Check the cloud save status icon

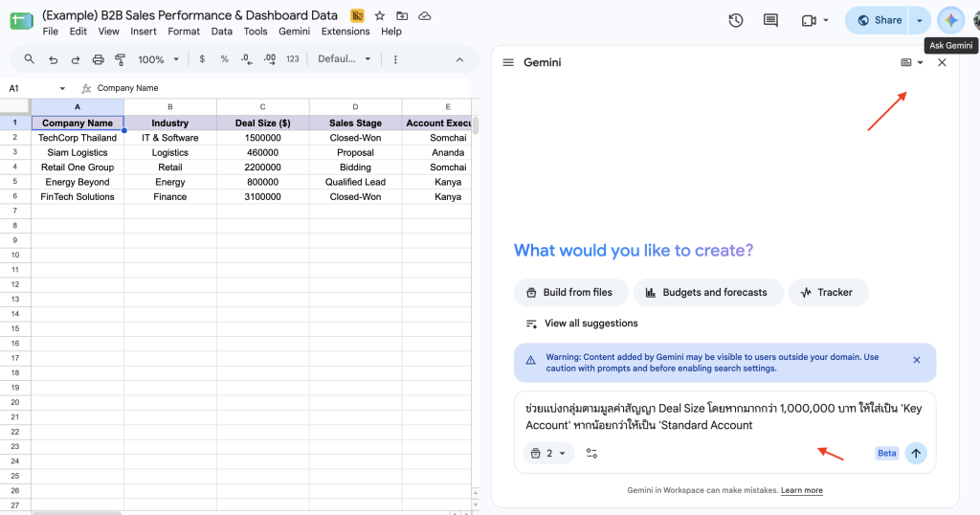pos(424,16)
